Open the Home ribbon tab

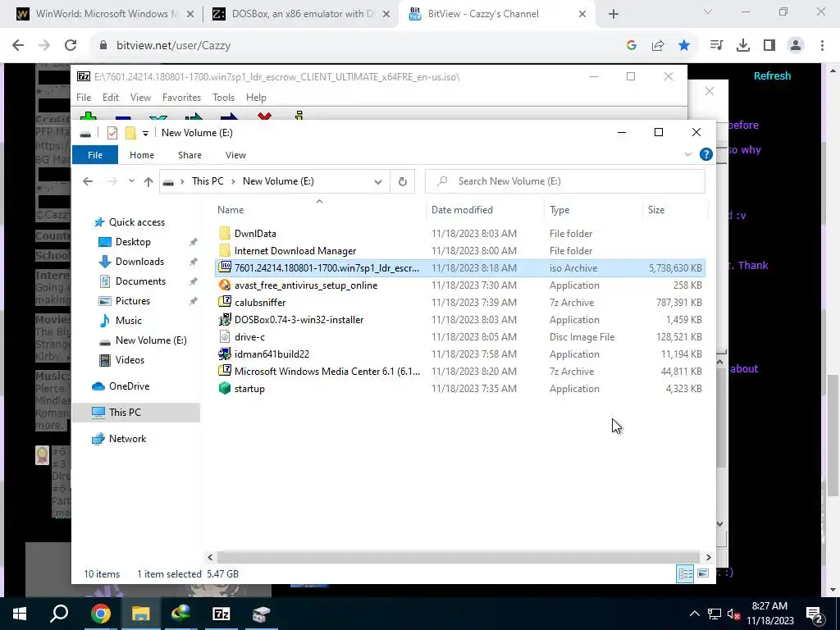[141, 155]
